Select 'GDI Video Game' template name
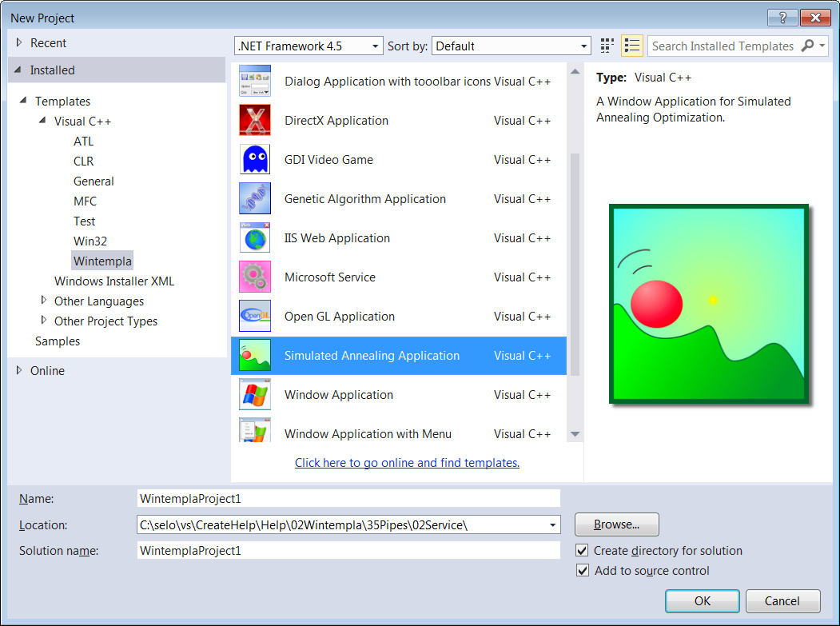 328,160
